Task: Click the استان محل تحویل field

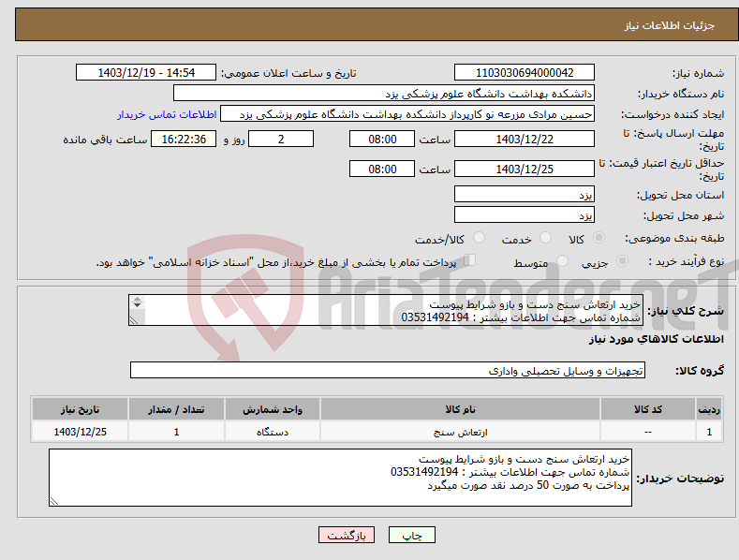Action: (x=525, y=194)
